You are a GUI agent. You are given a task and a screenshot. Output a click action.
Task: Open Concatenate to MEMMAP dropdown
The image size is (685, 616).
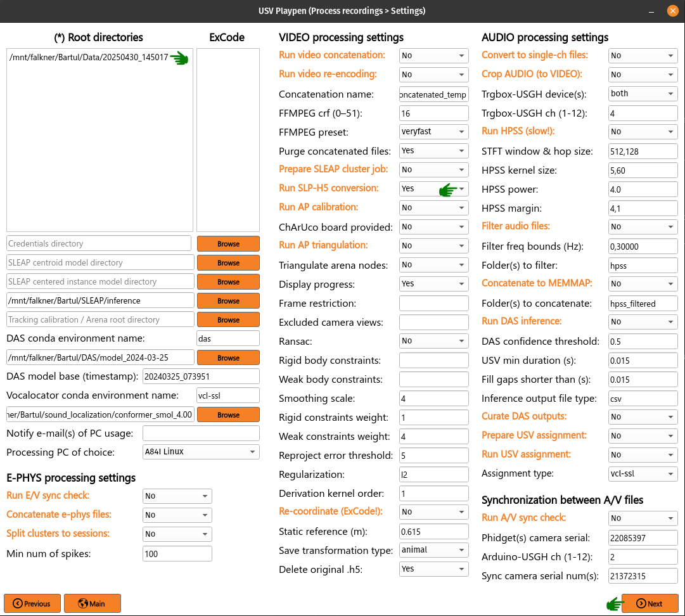[643, 283]
